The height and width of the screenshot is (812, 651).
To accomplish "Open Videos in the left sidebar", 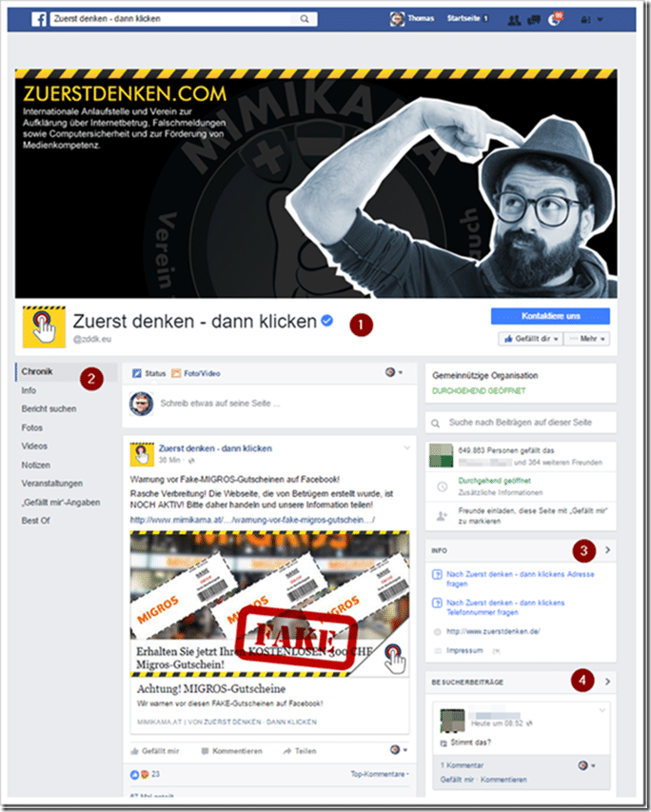I will point(34,446).
